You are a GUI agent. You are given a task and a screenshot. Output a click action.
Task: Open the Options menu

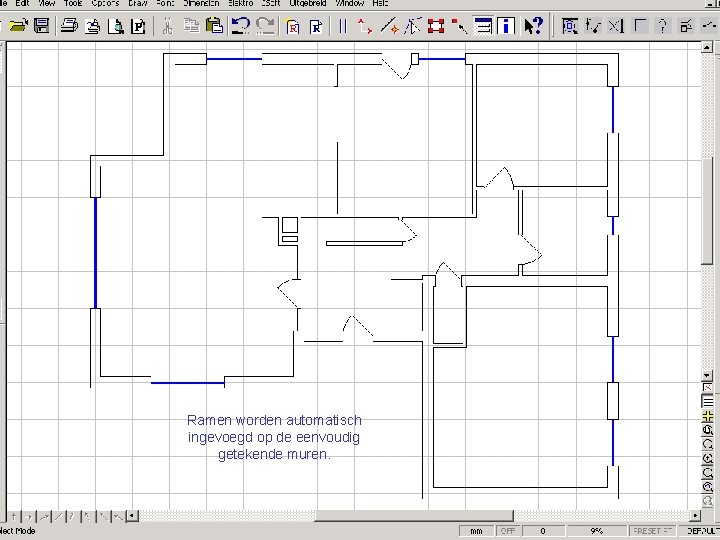pos(104,4)
